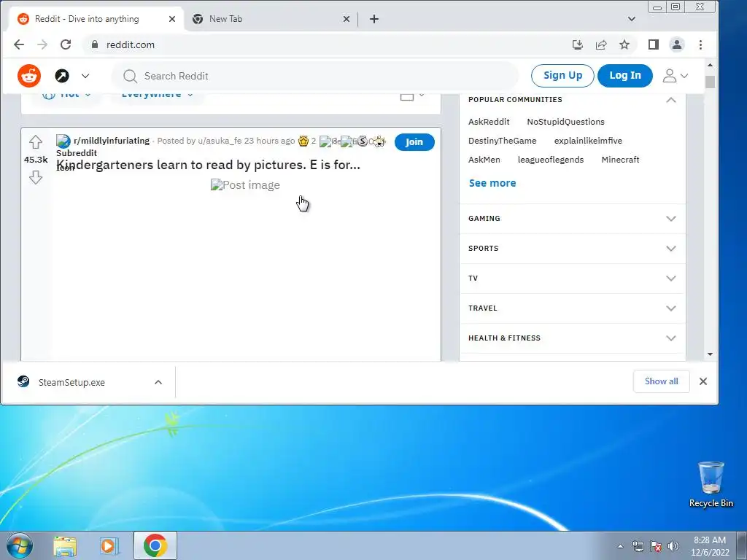Switch to the New Tab browser tab
This screenshot has height=560, width=747.
point(267,19)
